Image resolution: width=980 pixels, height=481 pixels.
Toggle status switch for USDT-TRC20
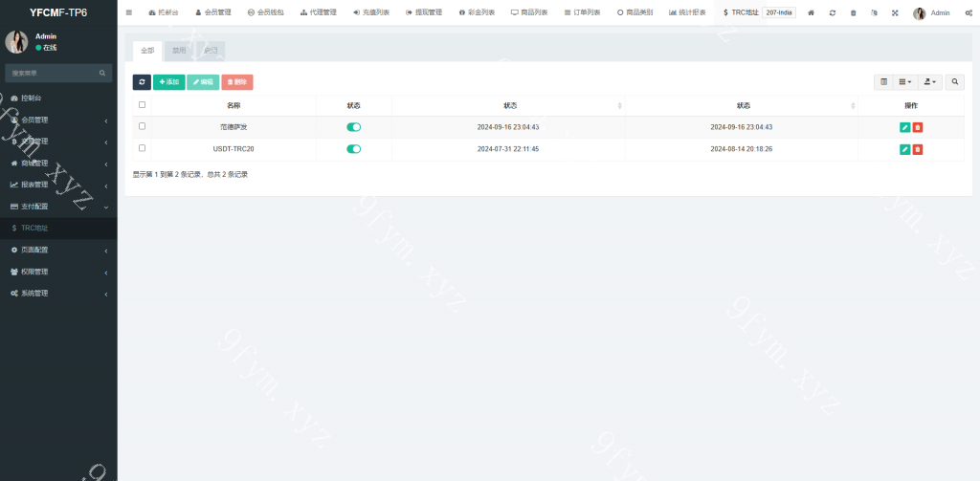[x=354, y=148]
